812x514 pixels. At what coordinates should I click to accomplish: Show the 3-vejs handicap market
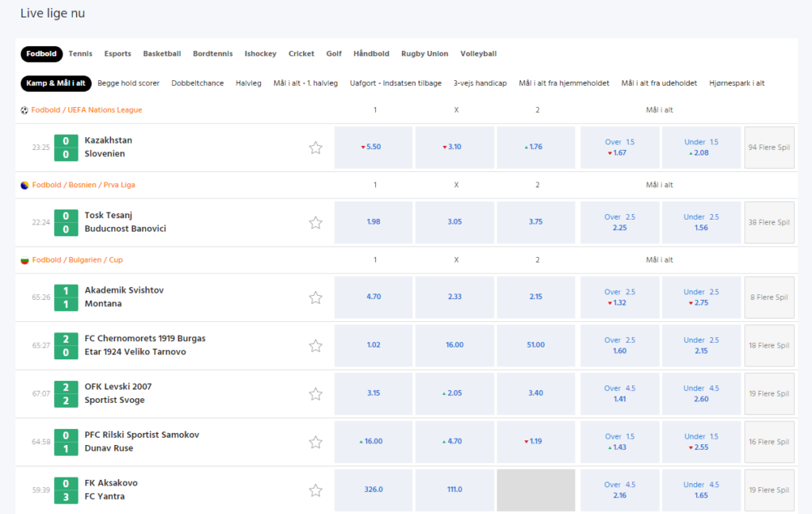pos(480,83)
